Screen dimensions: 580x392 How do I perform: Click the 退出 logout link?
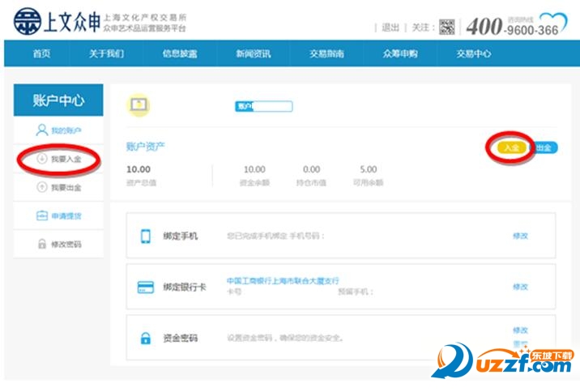[390, 28]
